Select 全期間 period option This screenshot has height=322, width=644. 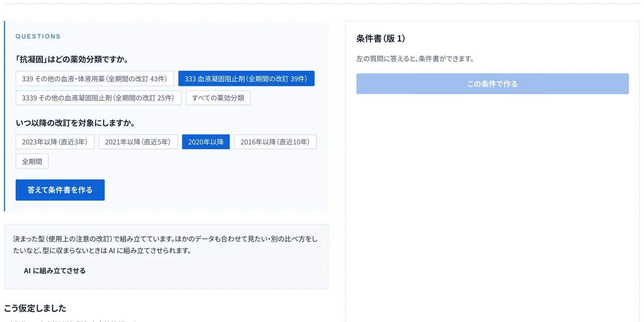(32, 161)
